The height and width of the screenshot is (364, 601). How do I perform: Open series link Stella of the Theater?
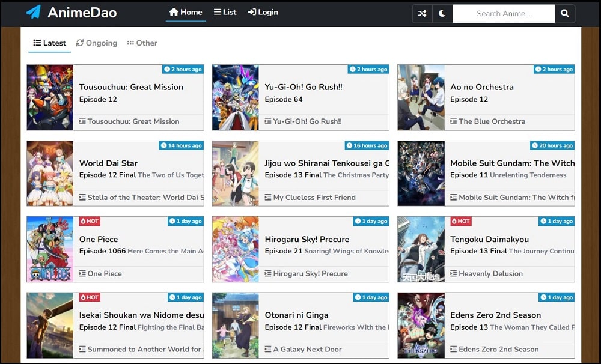[x=145, y=198]
